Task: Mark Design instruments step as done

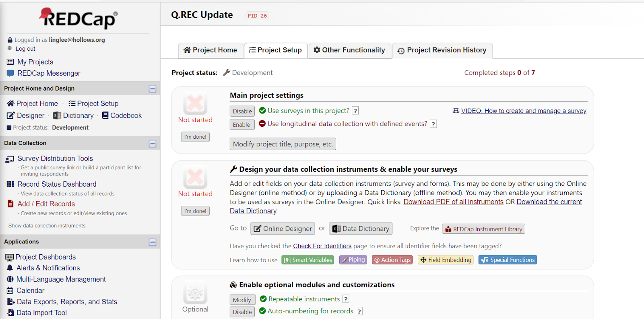Action: pos(195,211)
